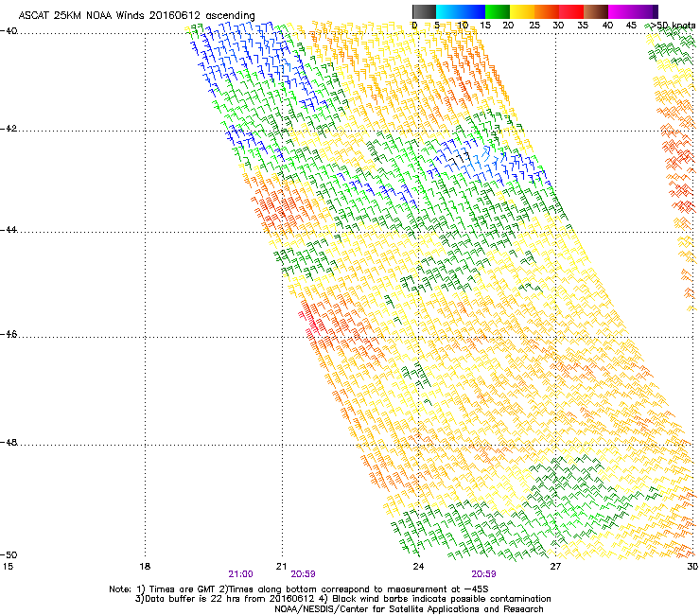Click the longitude label 24
This screenshot has height=615, width=700.
[x=418, y=567]
